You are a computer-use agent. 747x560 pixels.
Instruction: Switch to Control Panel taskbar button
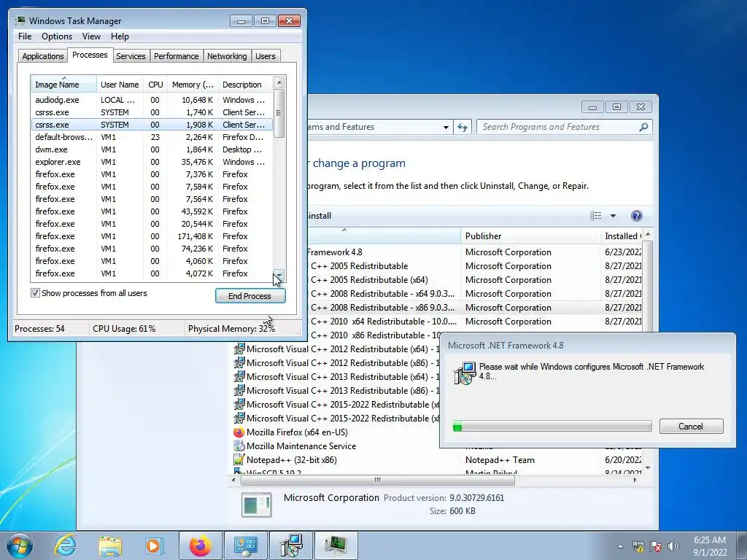coord(245,545)
